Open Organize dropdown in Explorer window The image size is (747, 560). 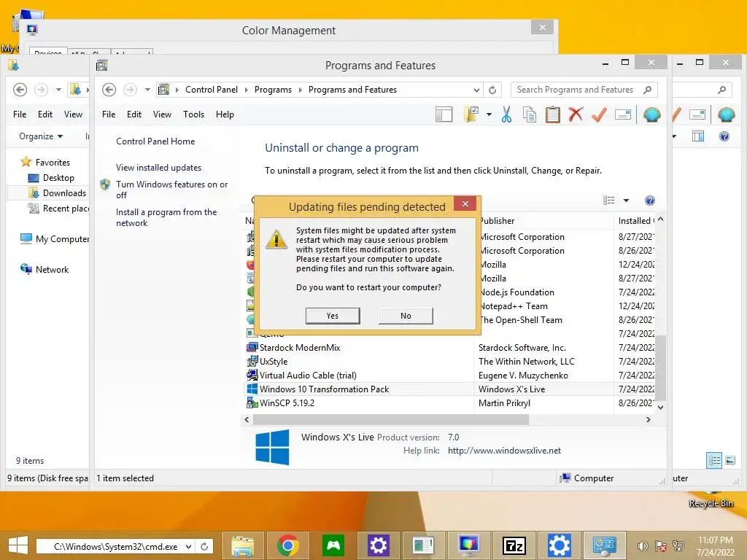[x=41, y=136]
